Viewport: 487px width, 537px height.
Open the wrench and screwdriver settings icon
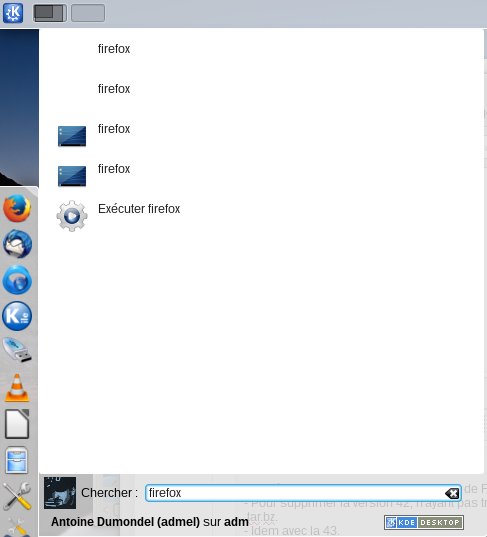(17, 496)
